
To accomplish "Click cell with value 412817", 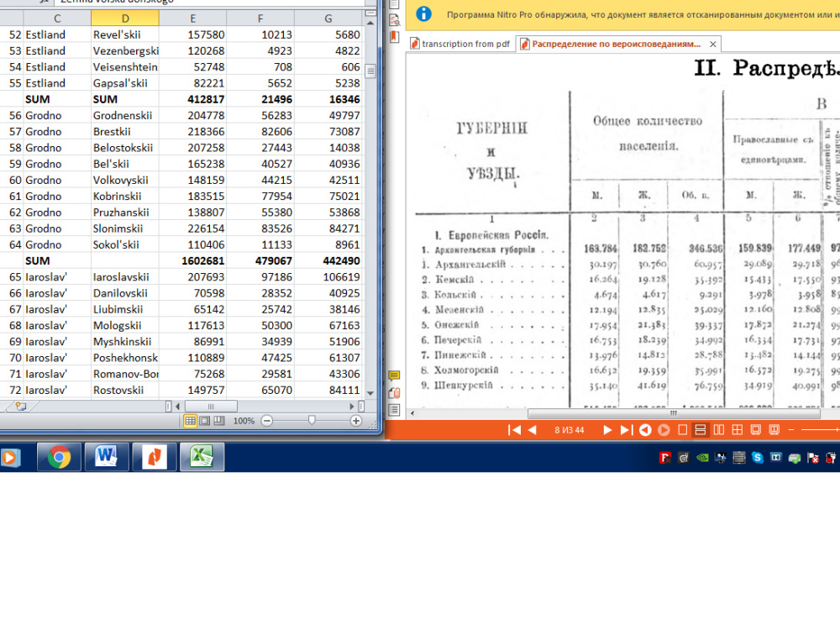I will pos(193,99).
